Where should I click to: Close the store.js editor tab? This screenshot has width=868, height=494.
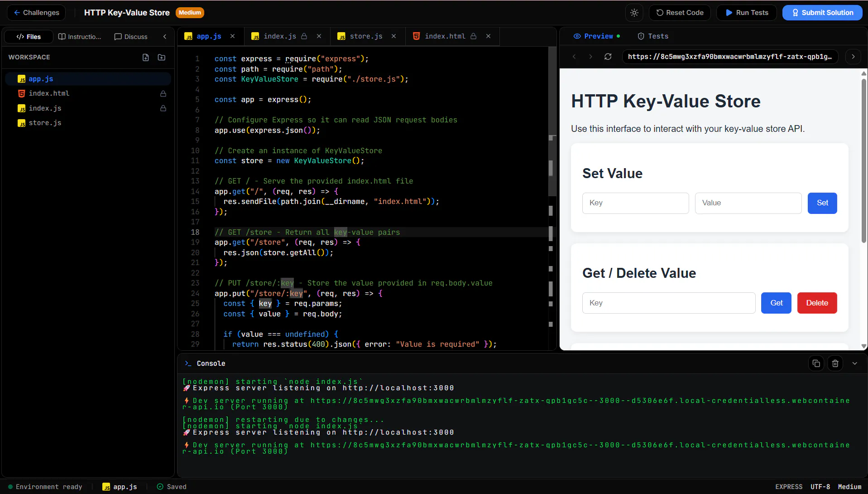pos(394,36)
